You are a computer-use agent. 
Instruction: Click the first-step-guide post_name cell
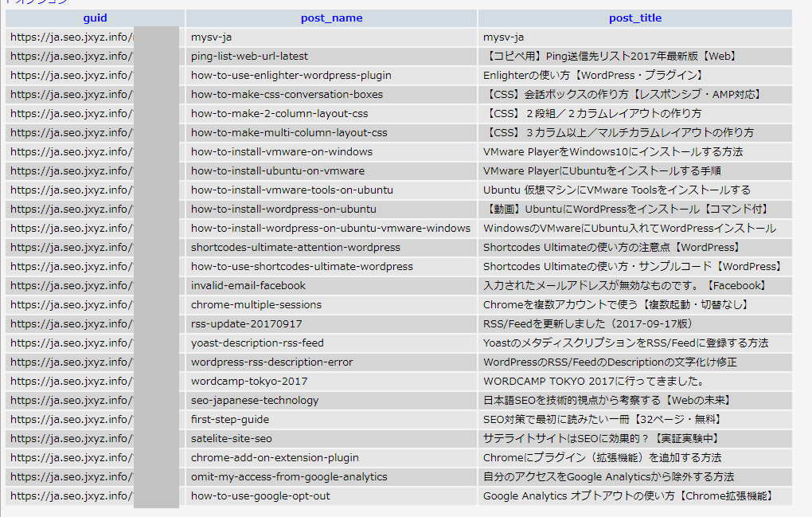(229, 420)
